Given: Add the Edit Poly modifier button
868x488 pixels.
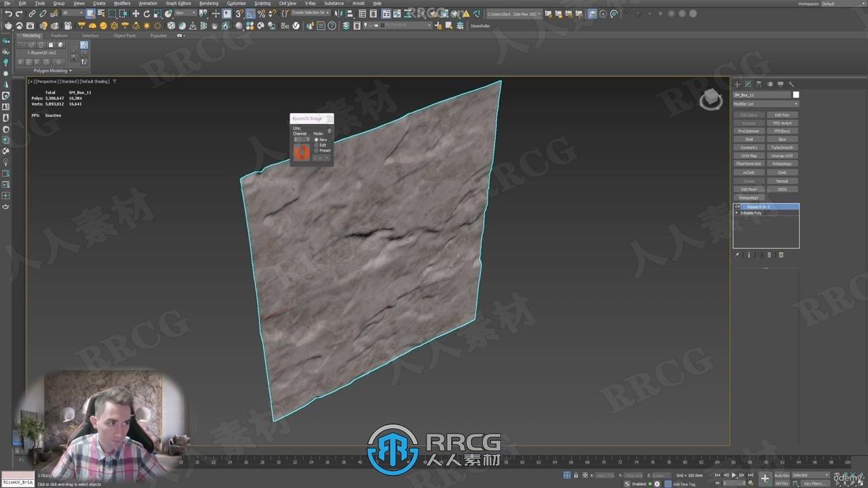Looking at the screenshot, I should click(x=782, y=115).
